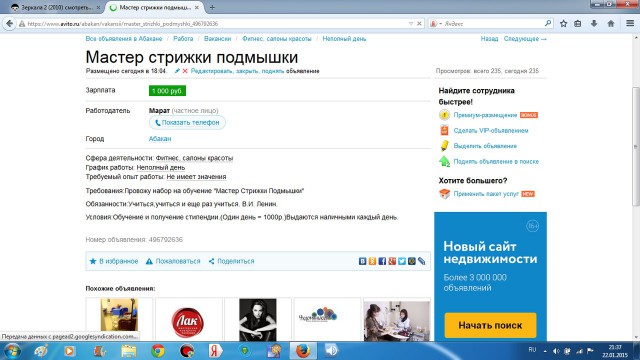
Task: Click the browser back arrow button
Action: tap(9, 24)
